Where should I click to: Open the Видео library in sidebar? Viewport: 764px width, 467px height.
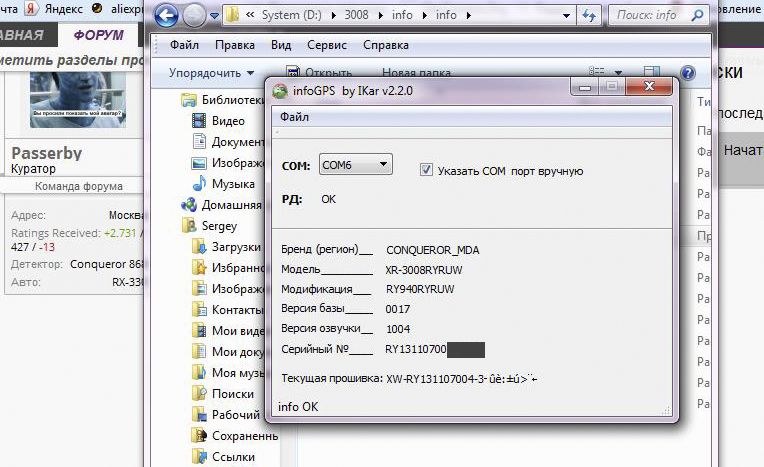point(227,121)
